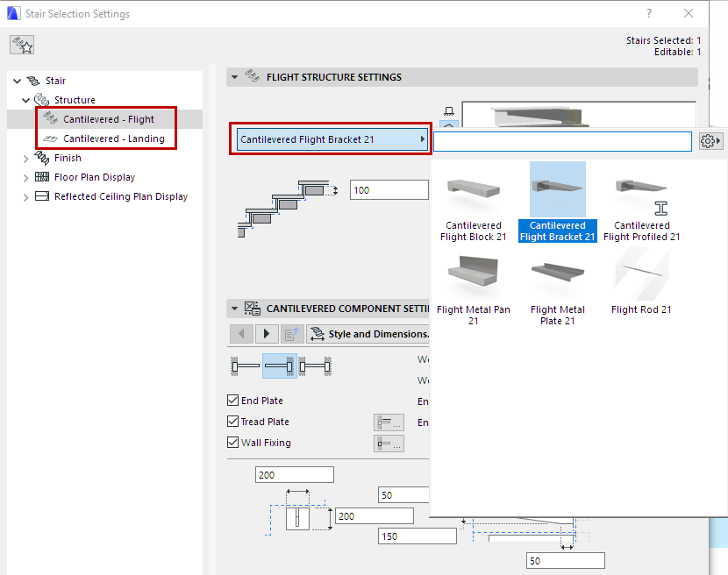728x575 pixels.
Task: Open the gear settings popup
Action: click(x=710, y=140)
